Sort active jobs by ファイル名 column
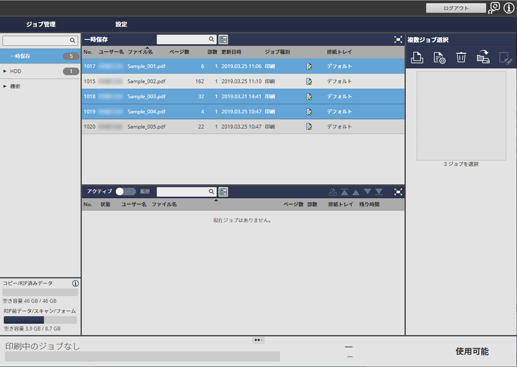The image size is (517, 367). (164, 204)
